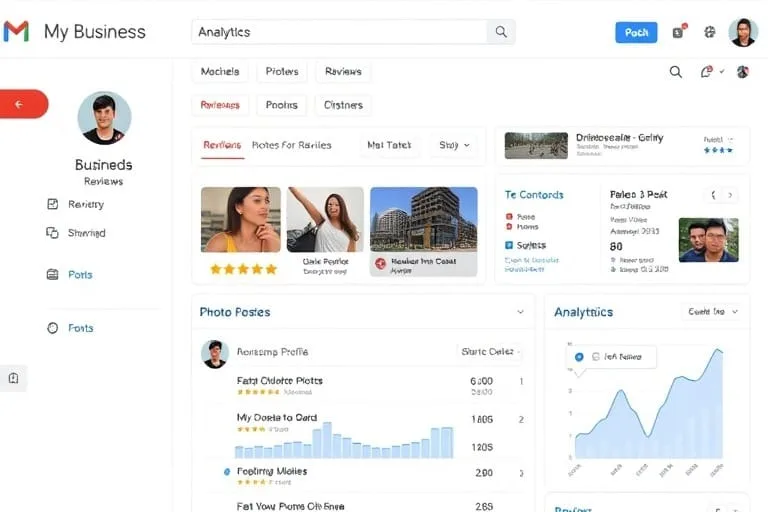The width and height of the screenshot is (768, 512).
Task: Click the small round avatar icon in secondary toolbar
Action: pos(743,72)
